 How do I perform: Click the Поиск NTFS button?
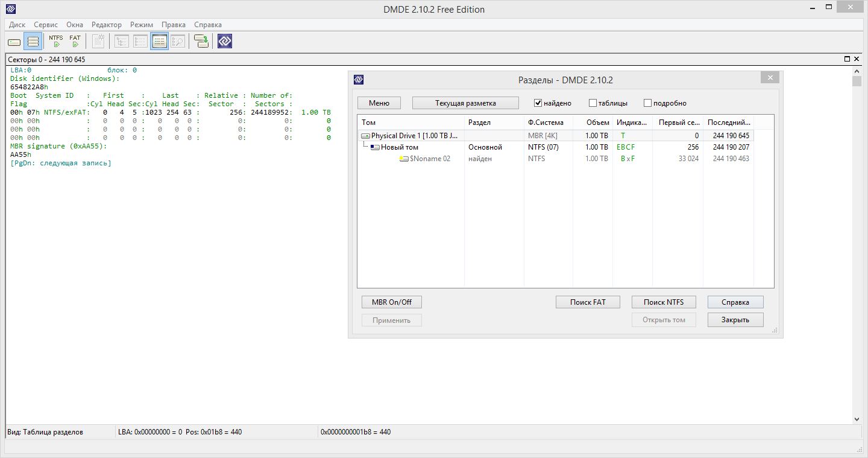tap(664, 302)
